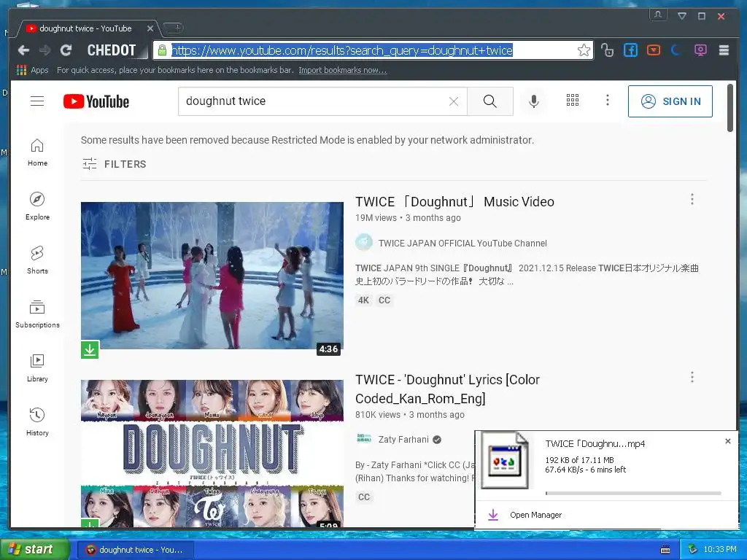Open the orange video downloader extension
Screen dimensions: 747x560
654,50
